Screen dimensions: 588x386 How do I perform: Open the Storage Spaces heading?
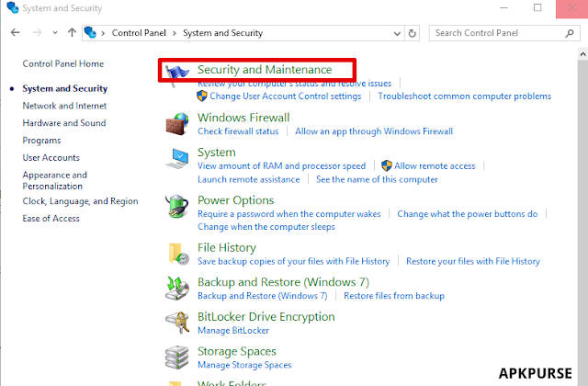coord(237,351)
